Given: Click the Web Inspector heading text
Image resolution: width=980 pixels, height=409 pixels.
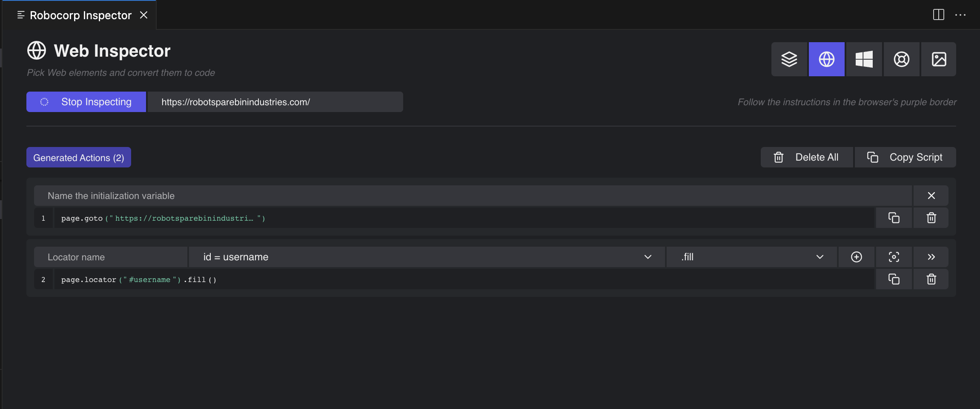Looking at the screenshot, I should (x=112, y=51).
